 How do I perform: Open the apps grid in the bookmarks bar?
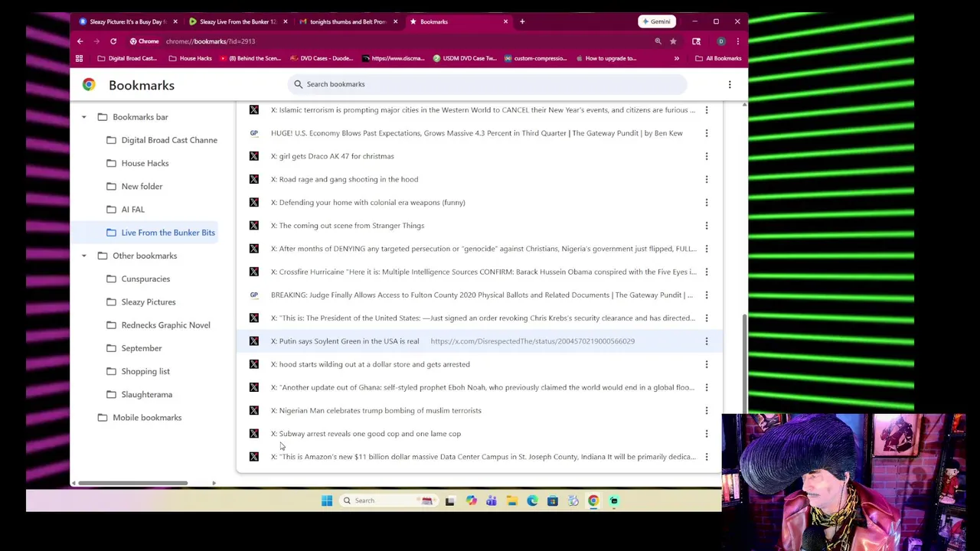(x=79, y=58)
